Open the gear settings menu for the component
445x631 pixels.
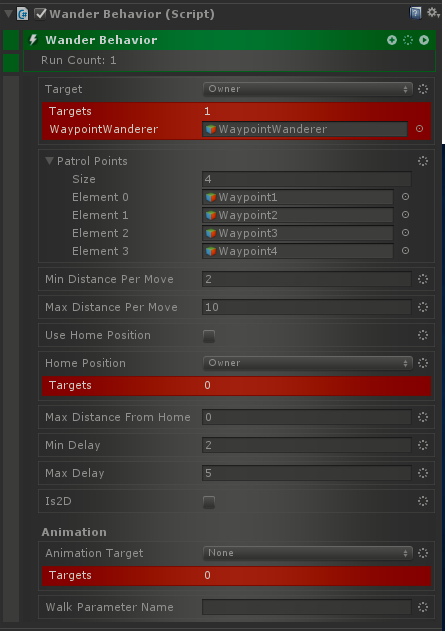(x=433, y=13)
